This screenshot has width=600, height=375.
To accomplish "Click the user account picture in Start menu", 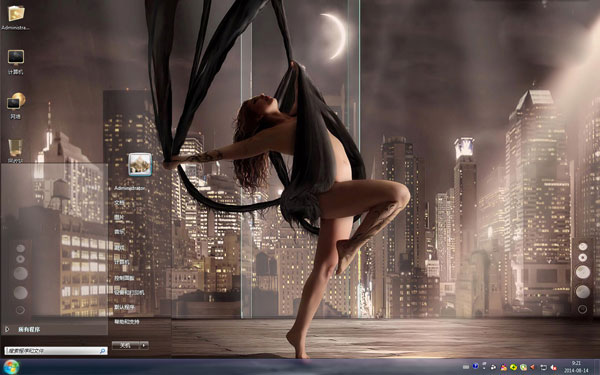I will (x=140, y=165).
